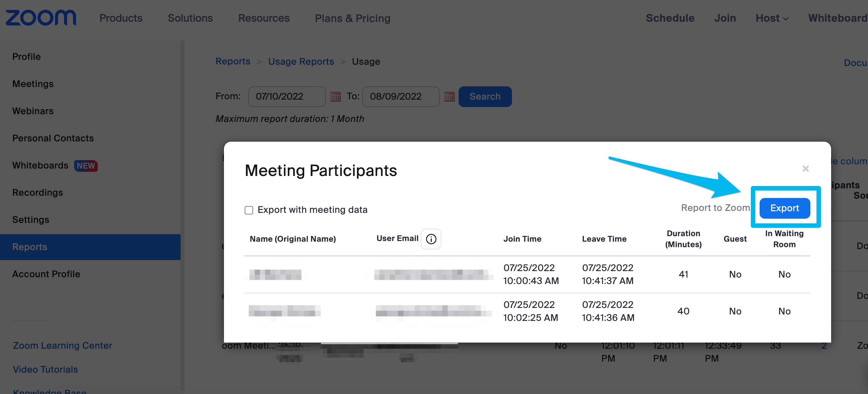Click the From date field

pos(287,97)
